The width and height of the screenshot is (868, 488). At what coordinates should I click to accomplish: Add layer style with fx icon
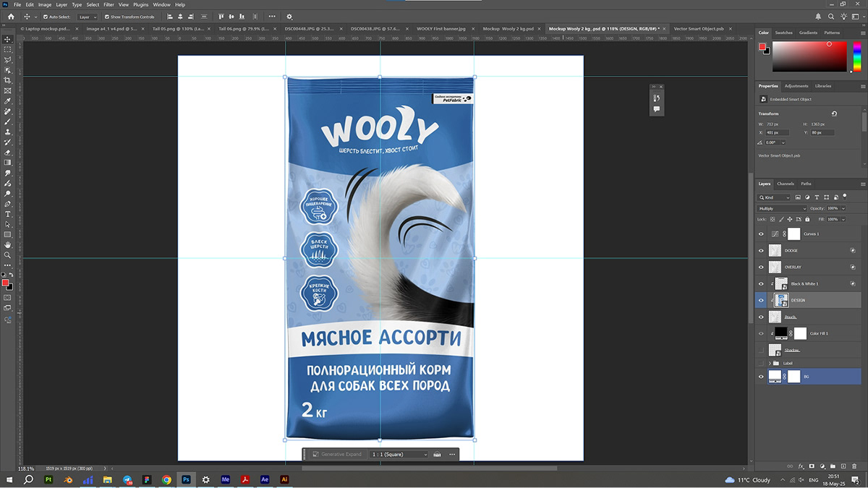click(801, 466)
